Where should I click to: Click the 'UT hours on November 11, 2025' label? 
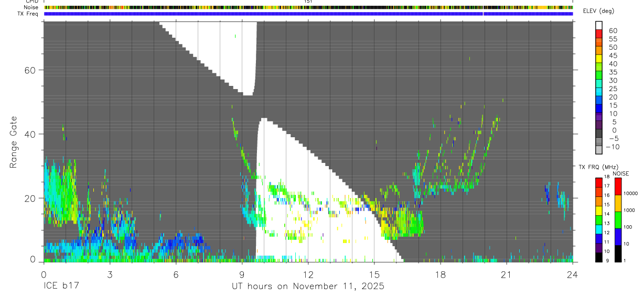coord(308,287)
